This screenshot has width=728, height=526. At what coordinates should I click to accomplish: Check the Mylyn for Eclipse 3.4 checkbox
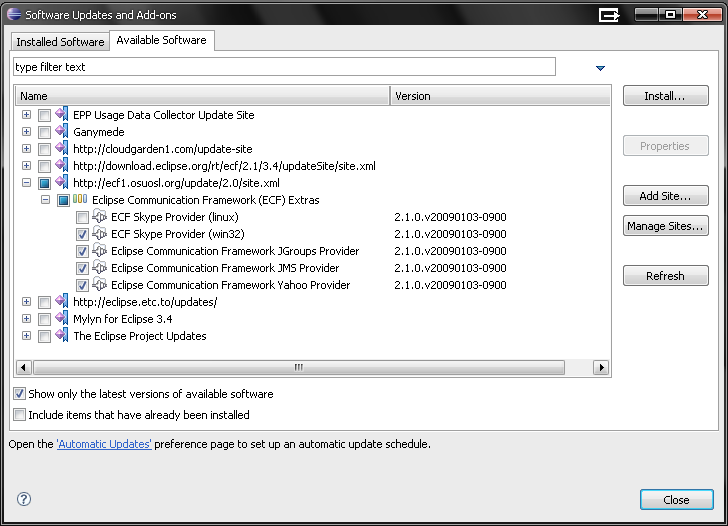pos(44,319)
